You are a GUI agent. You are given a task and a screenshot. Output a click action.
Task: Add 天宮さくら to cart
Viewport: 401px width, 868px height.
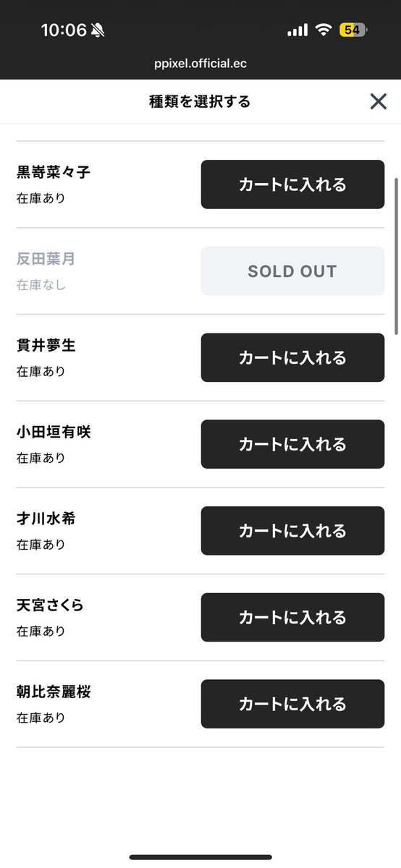tap(292, 618)
